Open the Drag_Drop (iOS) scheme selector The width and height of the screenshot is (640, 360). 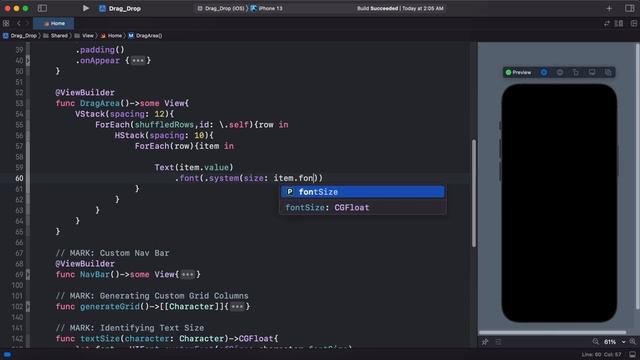[221, 8]
